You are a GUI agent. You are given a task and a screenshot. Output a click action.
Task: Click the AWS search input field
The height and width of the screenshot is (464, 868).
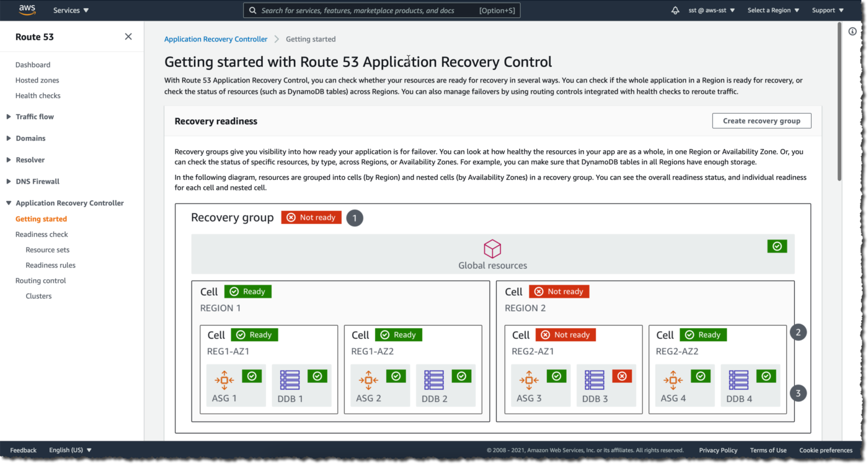382,11
